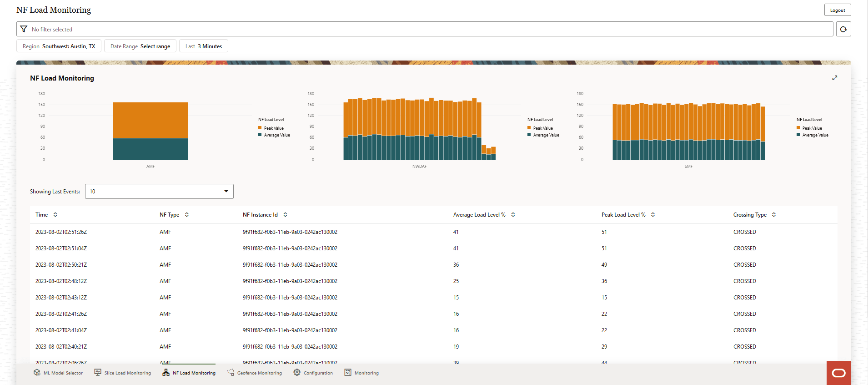The width and height of the screenshot is (868, 385).
Task: Open the Region Southwest: Austin, TX filter
Action: (59, 46)
